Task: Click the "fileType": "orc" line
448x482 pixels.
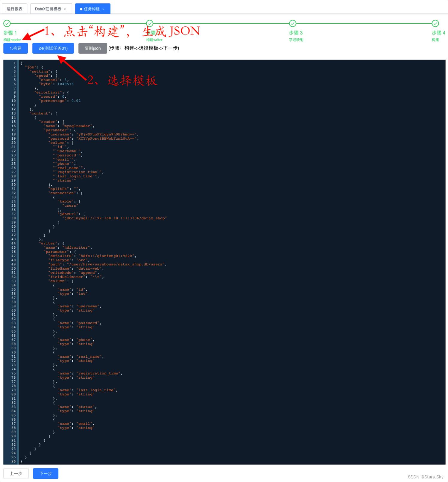Action: click(x=69, y=260)
